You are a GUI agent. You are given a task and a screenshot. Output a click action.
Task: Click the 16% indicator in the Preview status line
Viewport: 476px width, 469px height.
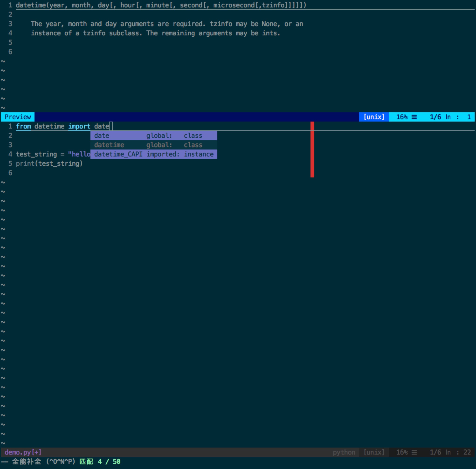pyautogui.click(x=402, y=117)
